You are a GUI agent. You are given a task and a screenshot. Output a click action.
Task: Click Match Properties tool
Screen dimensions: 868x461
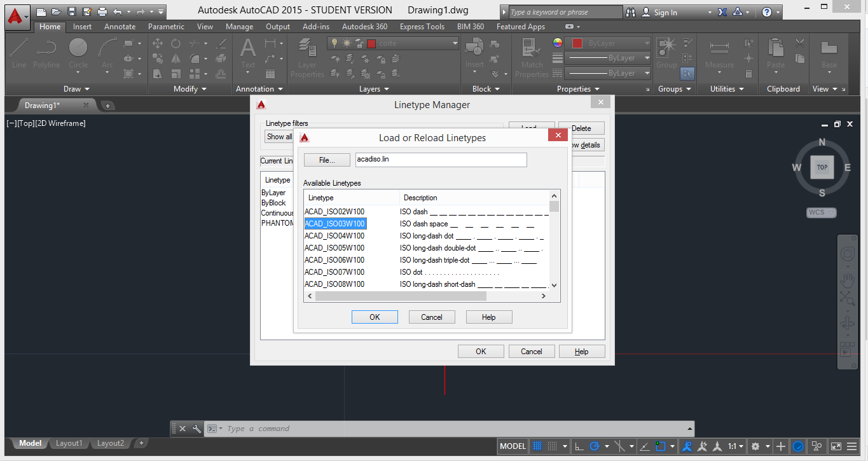532,58
